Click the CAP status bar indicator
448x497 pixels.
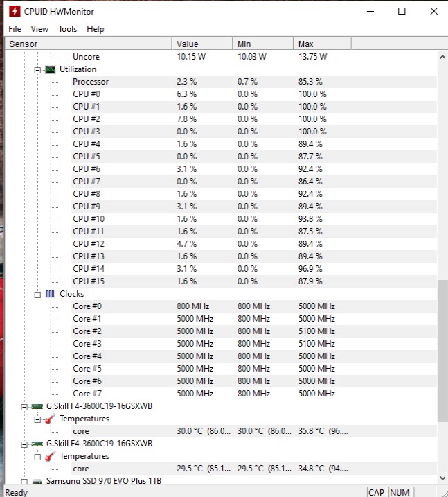pyautogui.click(x=377, y=493)
